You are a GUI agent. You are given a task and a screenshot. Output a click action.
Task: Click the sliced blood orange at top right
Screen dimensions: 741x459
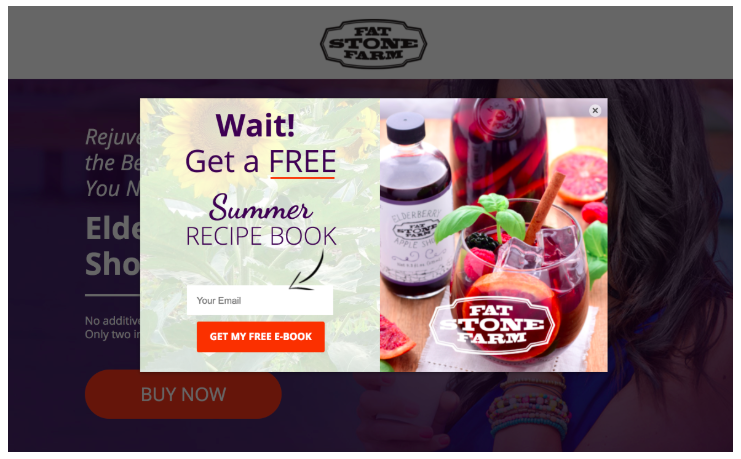pos(579,174)
